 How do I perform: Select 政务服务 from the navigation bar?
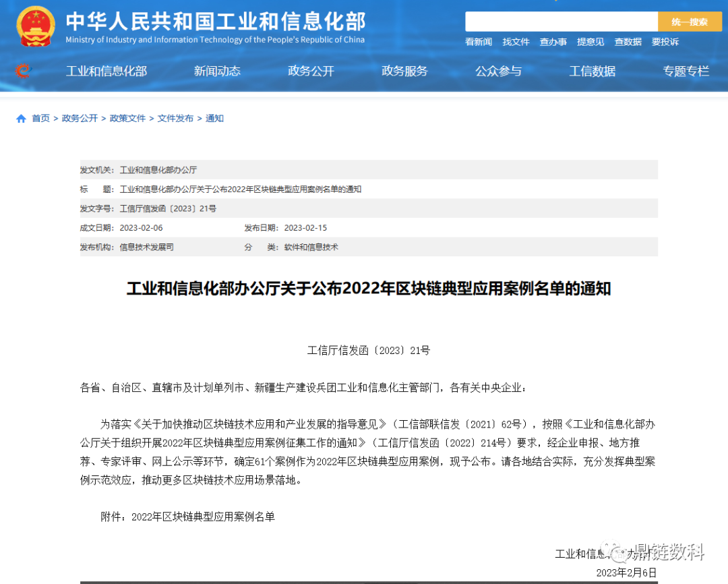pyautogui.click(x=404, y=71)
